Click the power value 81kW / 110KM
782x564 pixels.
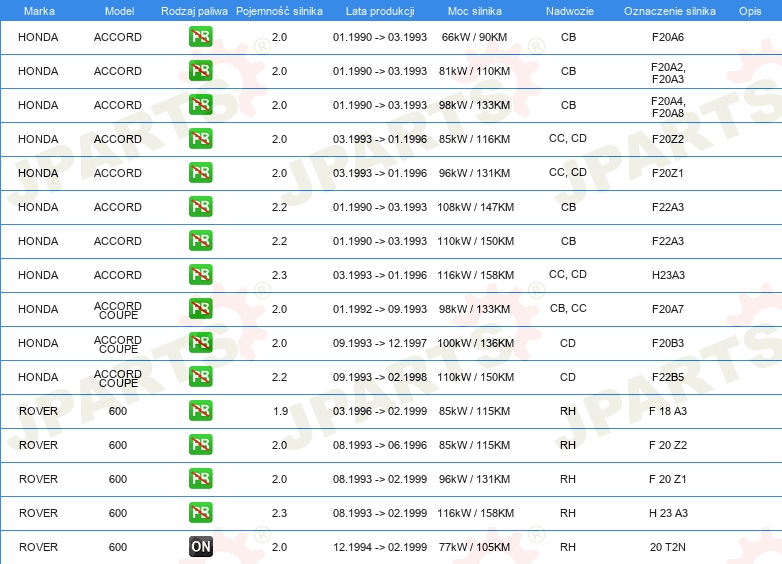click(x=474, y=71)
